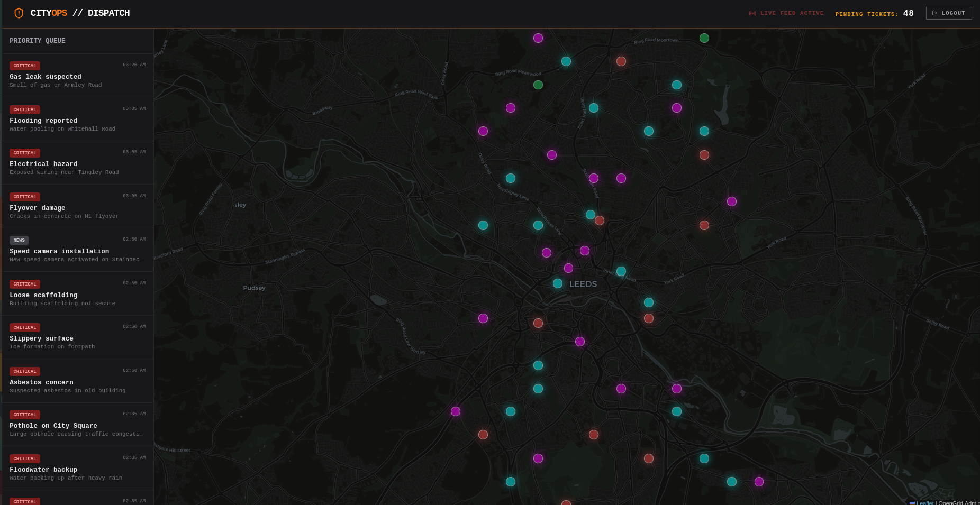Click the Pudsey label on the map
The width and height of the screenshot is (980, 505).
(x=255, y=288)
